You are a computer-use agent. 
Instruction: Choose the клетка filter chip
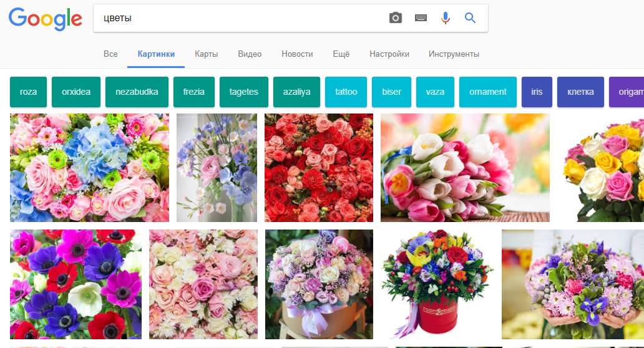click(x=580, y=92)
